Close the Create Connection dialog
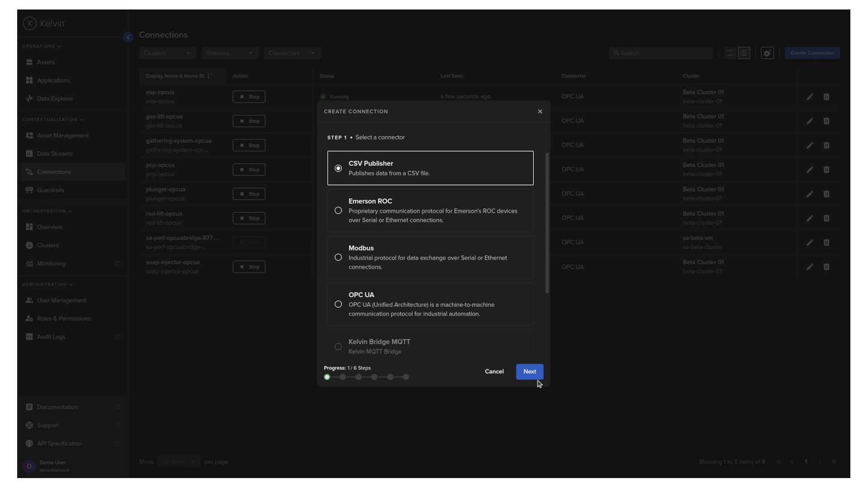 pos(540,112)
